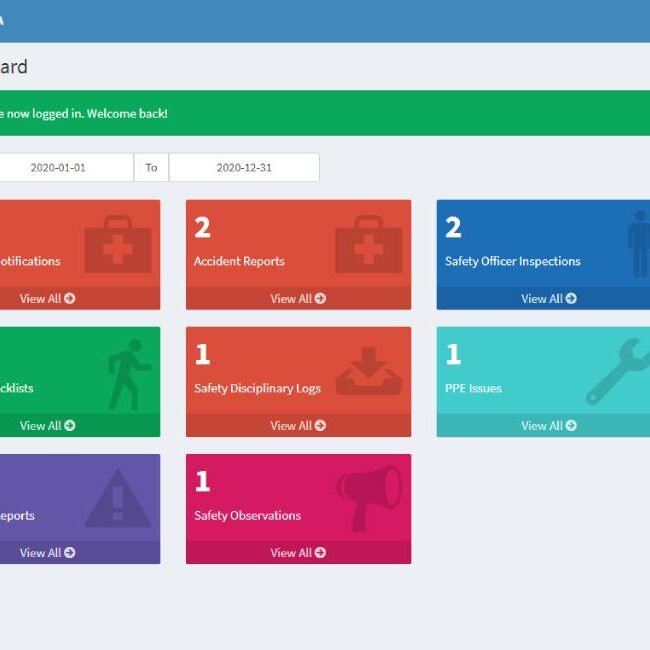Image resolution: width=650 pixels, height=650 pixels.
Task: Click the first aid kit icon on Accident Reports
Action: tap(368, 244)
